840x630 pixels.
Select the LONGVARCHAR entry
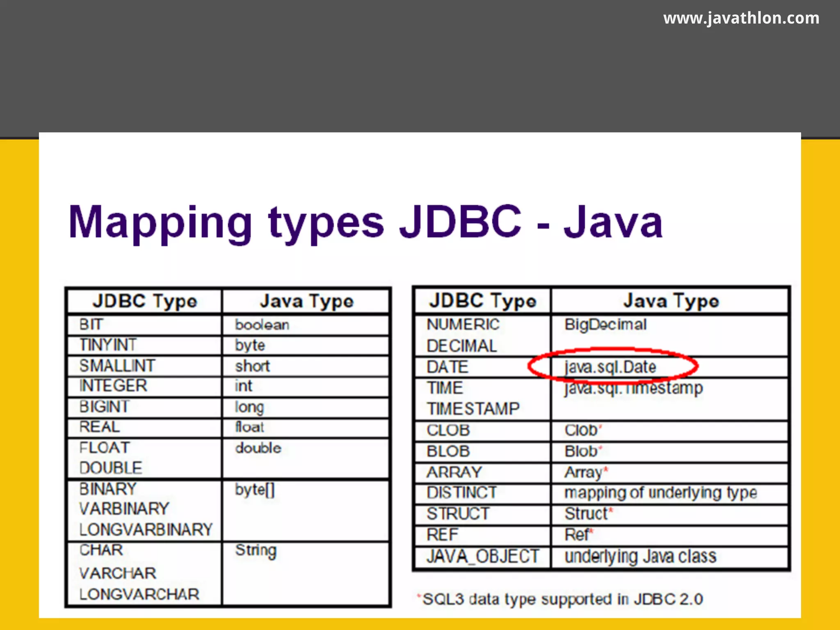tap(139, 594)
